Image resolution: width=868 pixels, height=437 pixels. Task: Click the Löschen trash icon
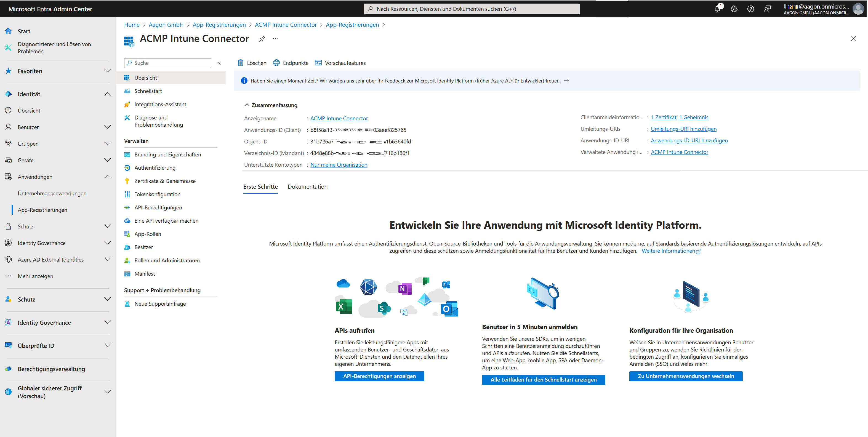(241, 63)
